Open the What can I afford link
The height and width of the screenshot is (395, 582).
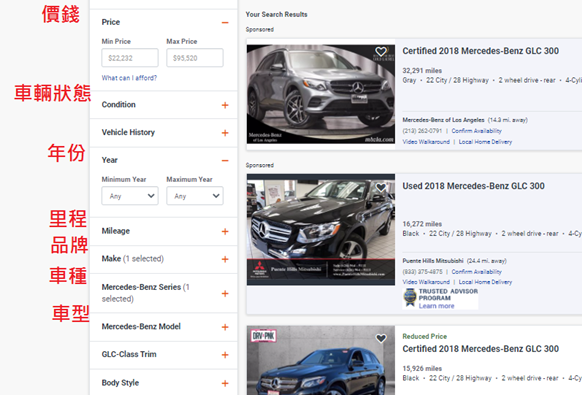[129, 78]
